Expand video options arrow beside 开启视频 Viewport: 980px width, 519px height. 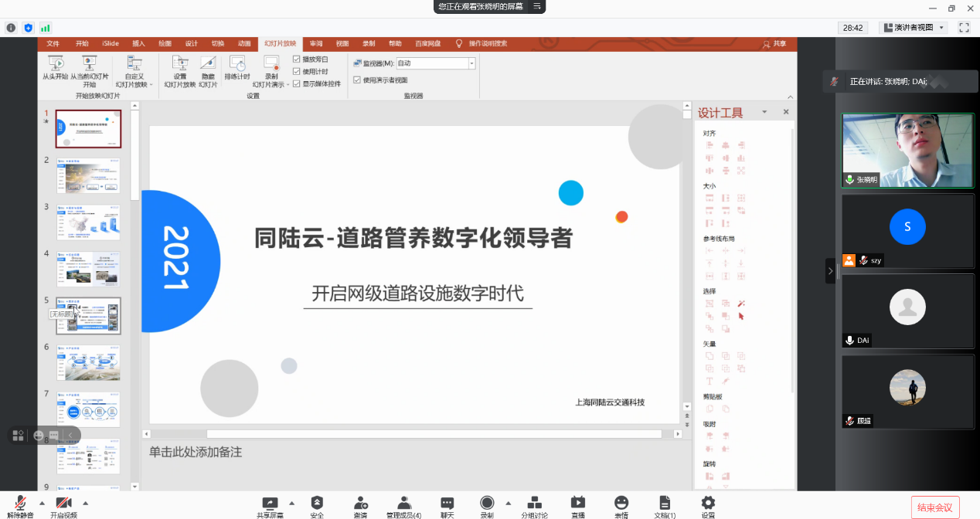pos(85,503)
